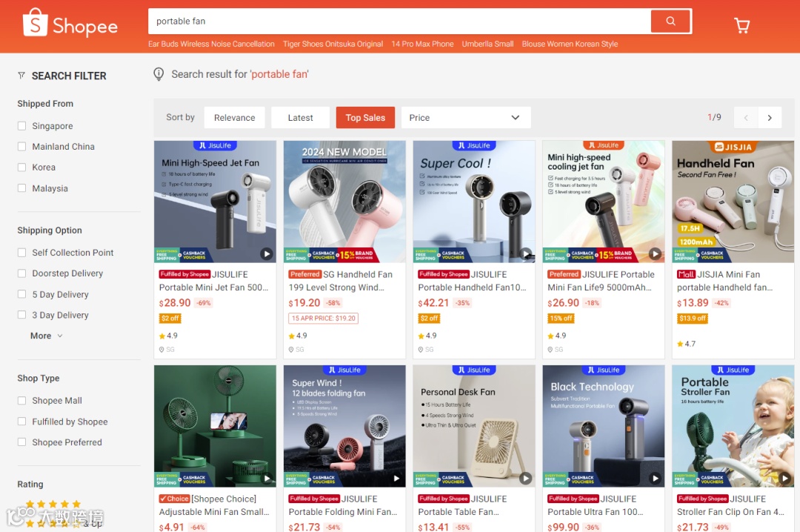Play video on JISULIFE Portable Handheld Fan10 image
Screen dimensions: 800x532
click(x=525, y=253)
